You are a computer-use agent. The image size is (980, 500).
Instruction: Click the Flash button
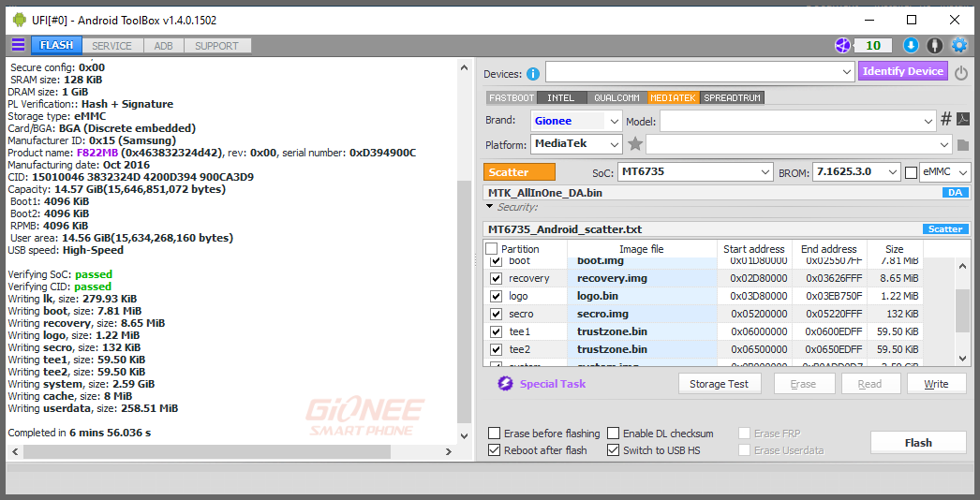(918, 443)
